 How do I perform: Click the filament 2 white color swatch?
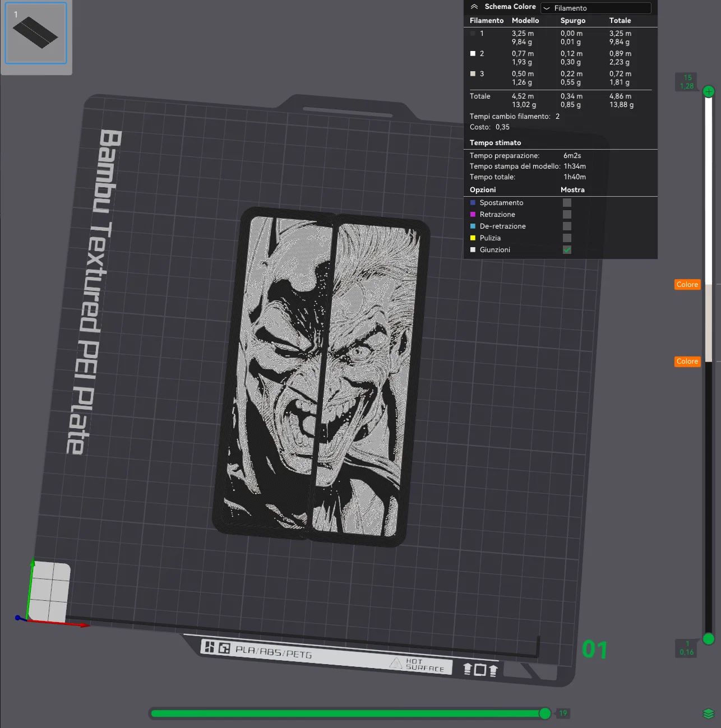473,54
